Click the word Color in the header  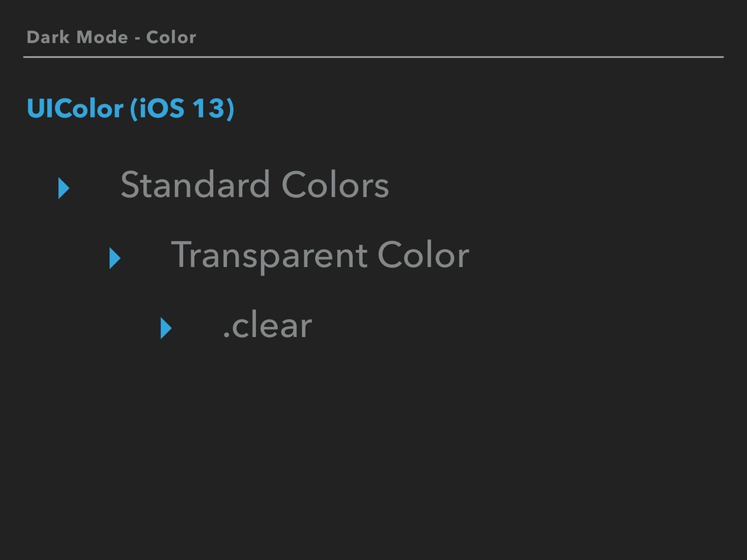coord(171,37)
